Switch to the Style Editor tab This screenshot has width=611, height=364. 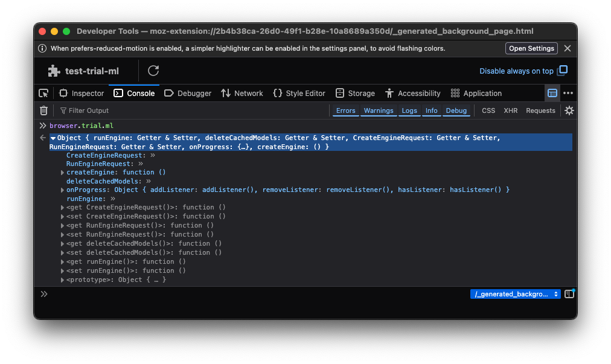pos(299,93)
